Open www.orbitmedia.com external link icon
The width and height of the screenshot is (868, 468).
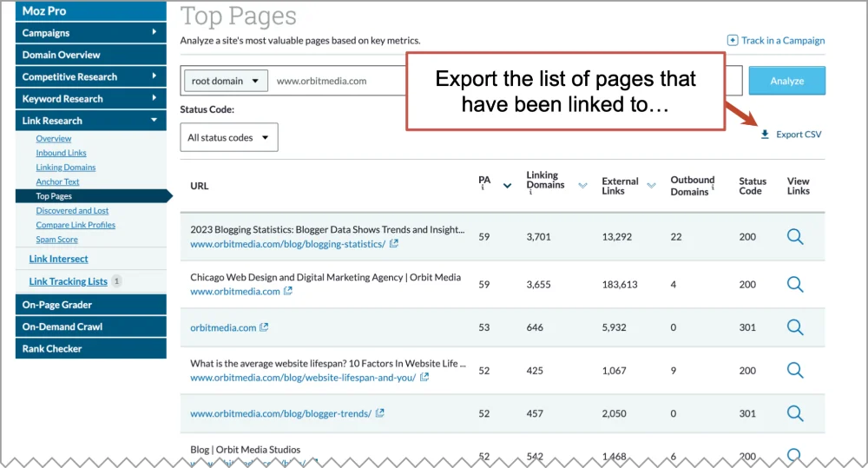click(288, 291)
